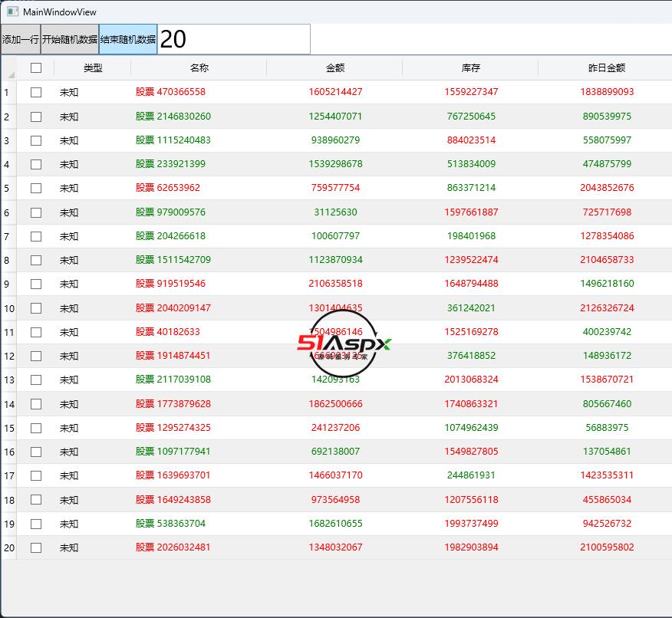Click the MainWindowView app icon in title bar
Image resolution: width=672 pixels, height=618 pixels.
point(12,12)
